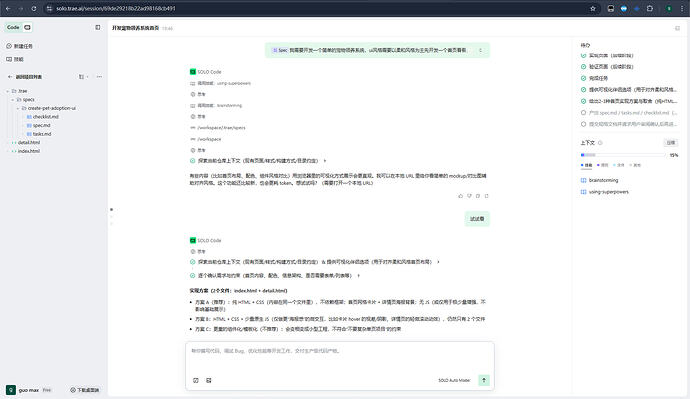
Task: Go back with the file list arrow
Action: (x=10, y=77)
